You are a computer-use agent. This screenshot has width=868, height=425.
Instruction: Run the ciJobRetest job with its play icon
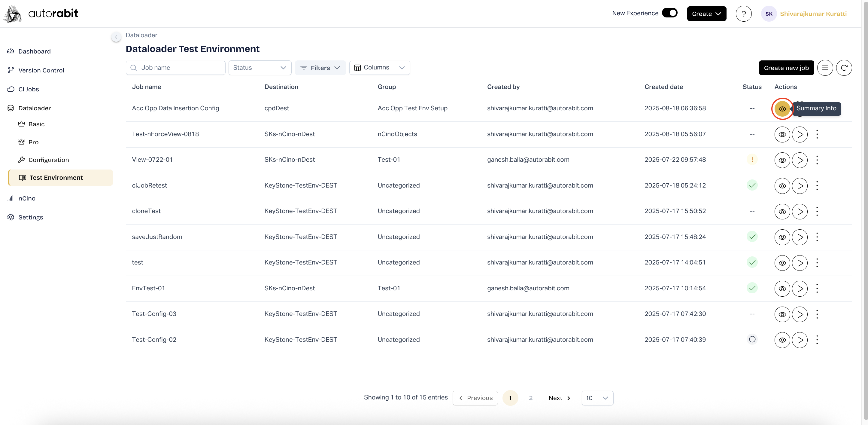(800, 186)
